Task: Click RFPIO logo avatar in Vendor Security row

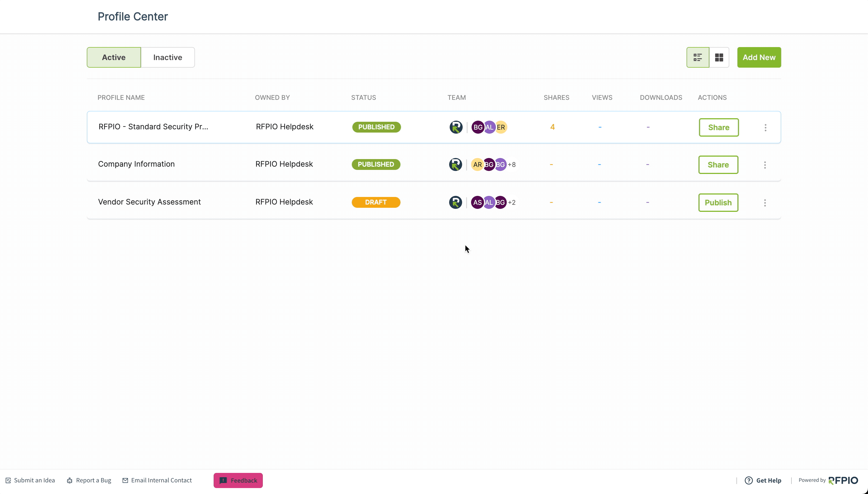Action: coord(455,203)
